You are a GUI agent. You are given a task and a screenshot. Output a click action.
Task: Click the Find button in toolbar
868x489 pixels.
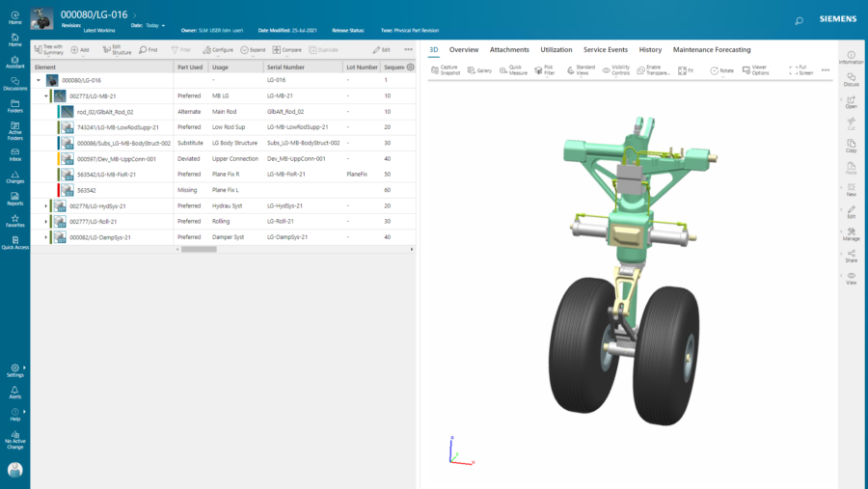(148, 49)
